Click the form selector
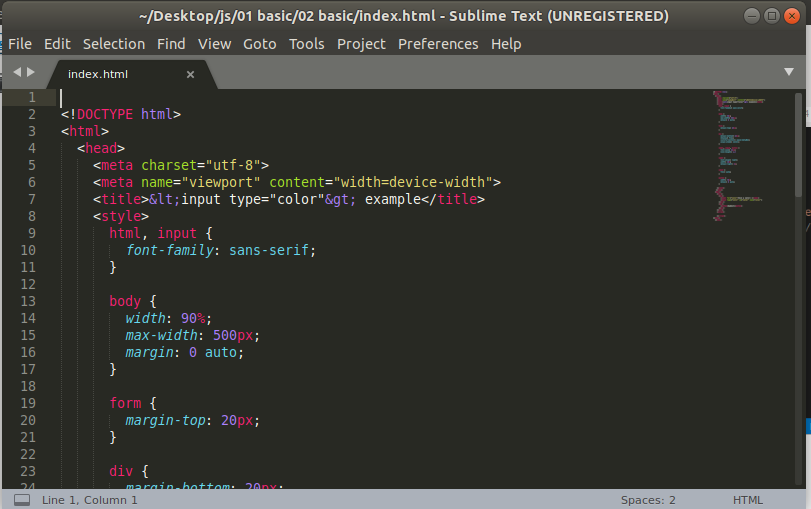Viewport: 811px width, 509px height. point(125,403)
